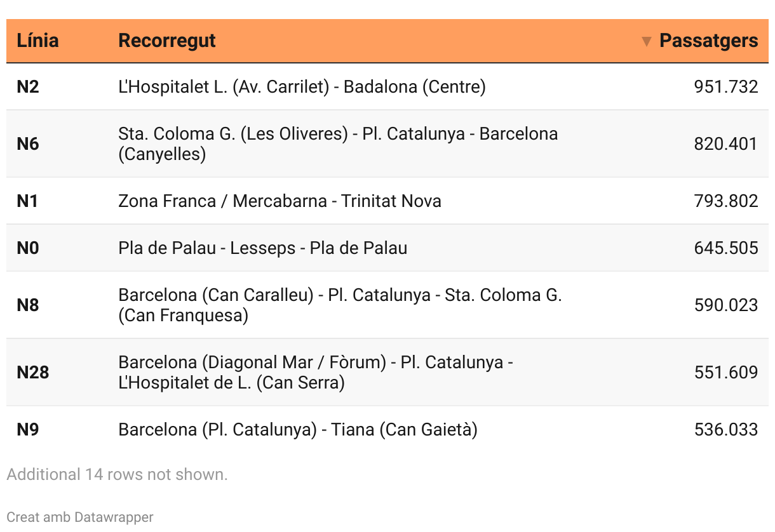Click the 820.401 passenger value

726,143
